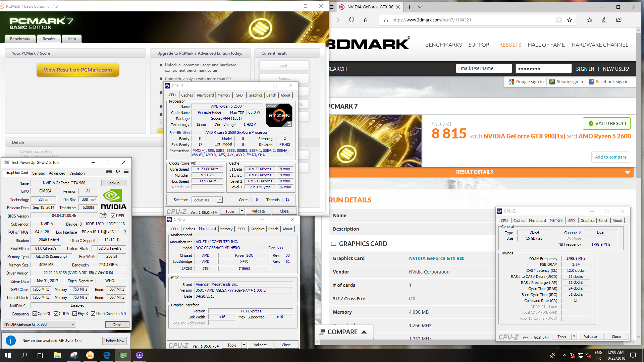Viewport: 644px width, 362px height.
Task: Open the GPU selection dropdown in GPU-Z
Action: click(x=40, y=324)
